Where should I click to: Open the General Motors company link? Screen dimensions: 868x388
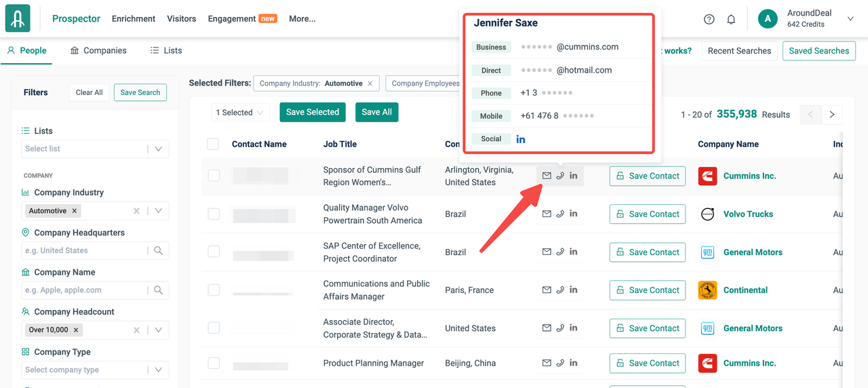(752, 252)
